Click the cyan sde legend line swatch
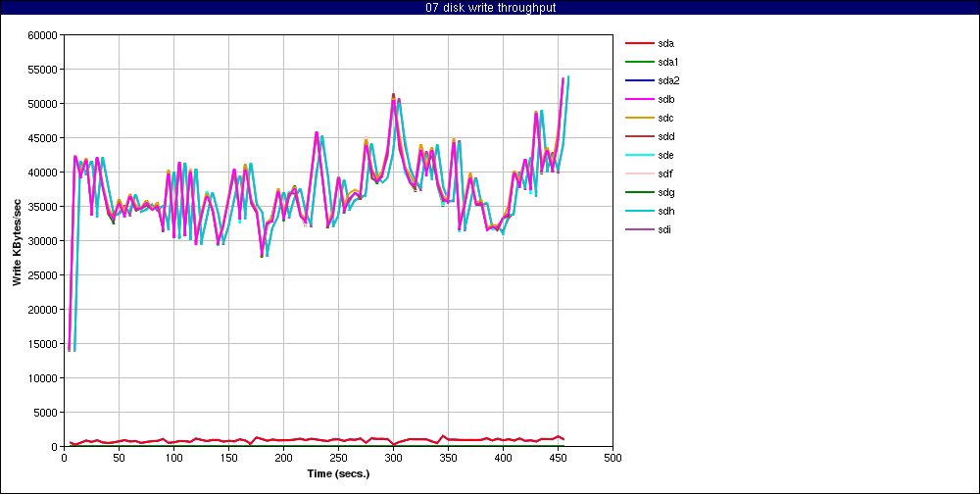 [639, 156]
